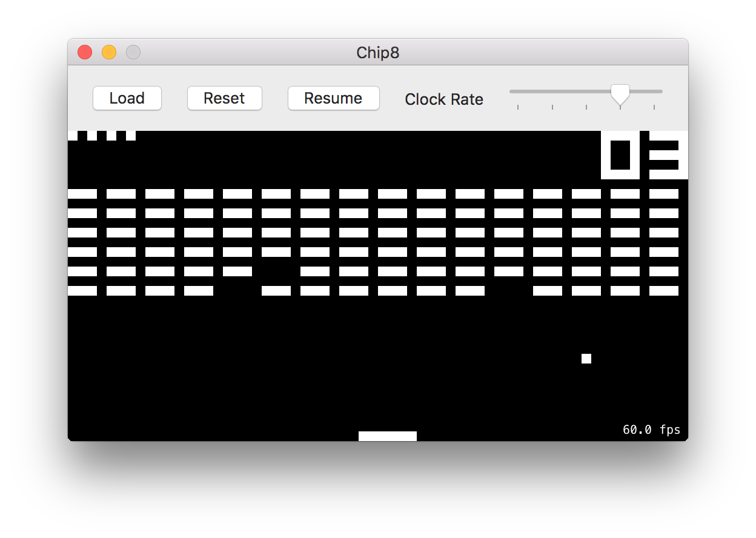
Task: Click the Clock Rate label
Action: (444, 99)
